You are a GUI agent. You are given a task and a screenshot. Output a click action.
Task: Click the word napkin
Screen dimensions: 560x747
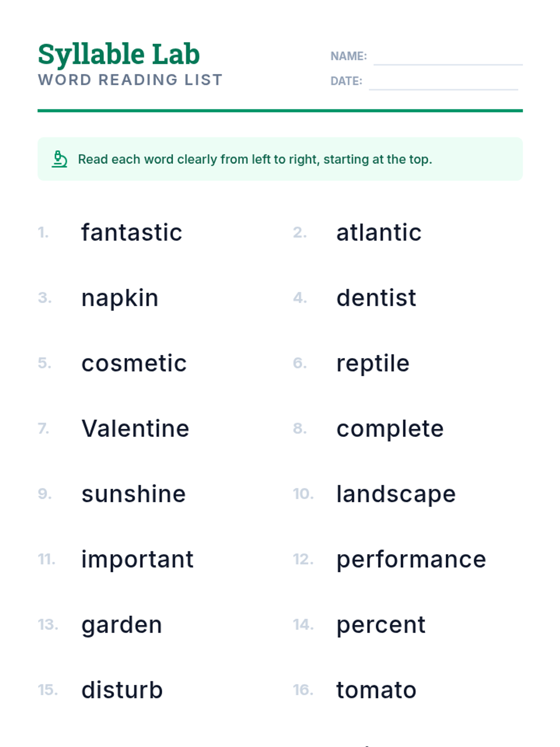point(120,298)
